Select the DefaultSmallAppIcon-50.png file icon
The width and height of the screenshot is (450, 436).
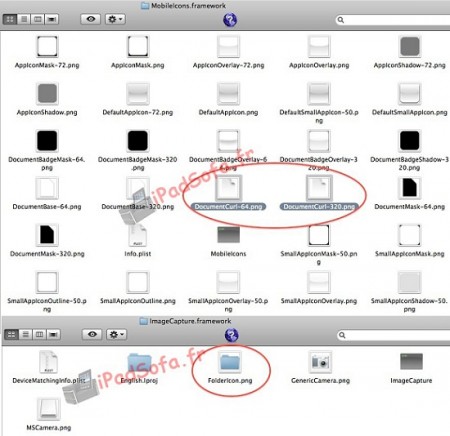pos(319,94)
